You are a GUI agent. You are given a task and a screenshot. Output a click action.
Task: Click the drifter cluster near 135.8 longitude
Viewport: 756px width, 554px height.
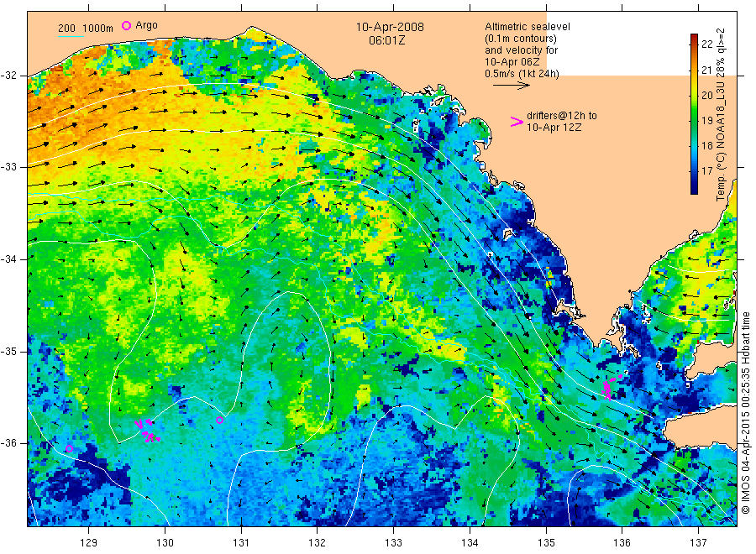610,389
